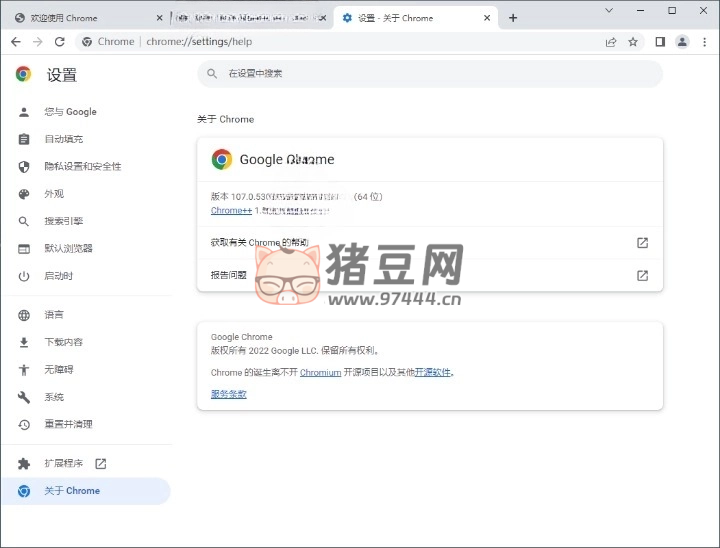The height and width of the screenshot is (548, 720).
Task: Open Chrome three-dot menu
Action: [x=704, y=42]
